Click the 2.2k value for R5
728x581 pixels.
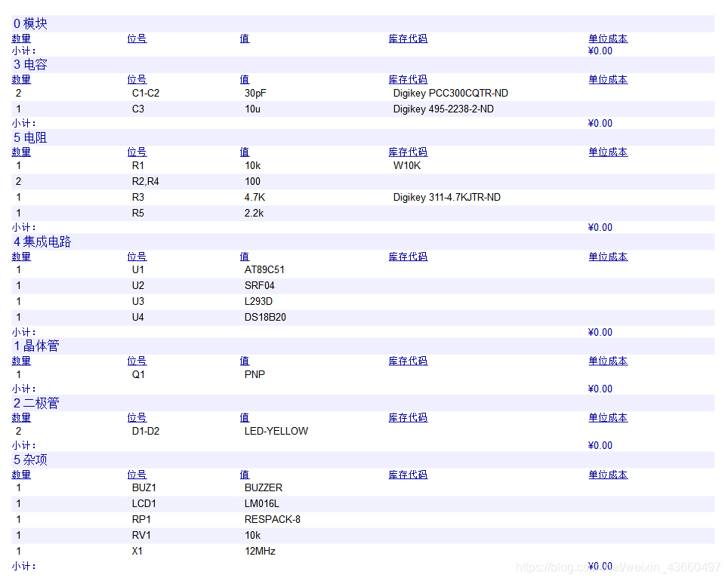click(254, 213)
